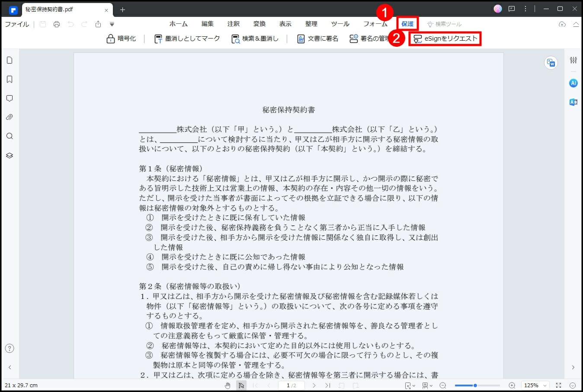Open the search panel in left sidebar
The height and width of the screenshot is (392, 583).
[10, 136]
